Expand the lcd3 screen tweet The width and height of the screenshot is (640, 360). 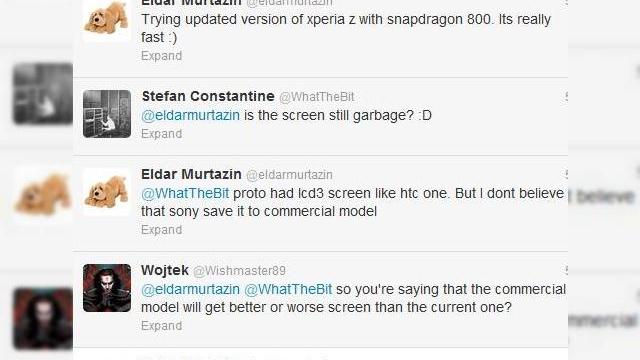[x=162, y=230]
